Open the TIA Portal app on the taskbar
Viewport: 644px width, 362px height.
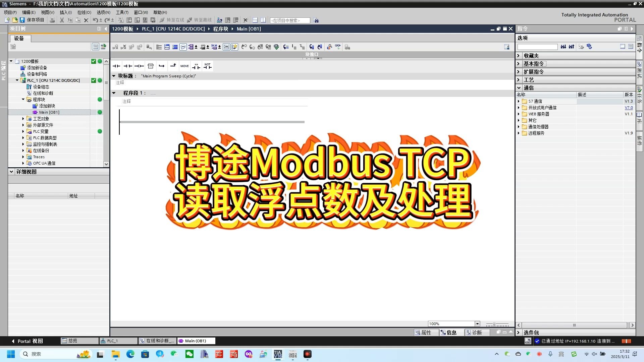(x=278, y=354)
